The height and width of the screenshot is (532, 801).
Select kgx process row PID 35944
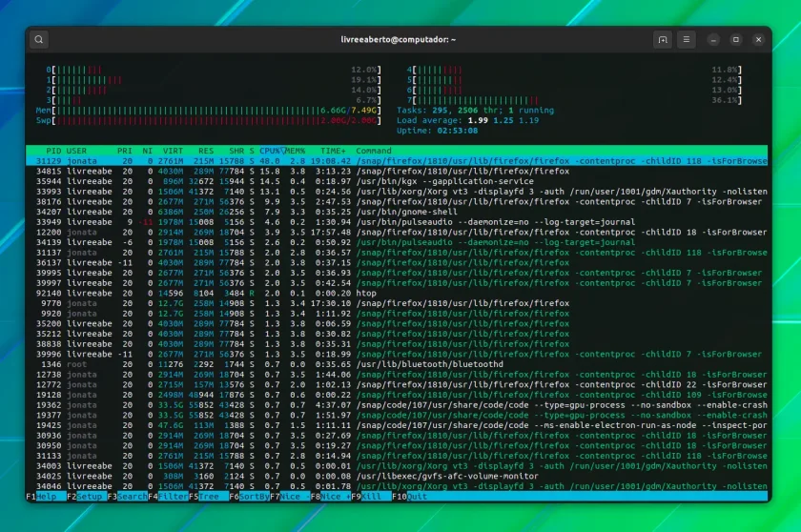[x=397, y=181]
